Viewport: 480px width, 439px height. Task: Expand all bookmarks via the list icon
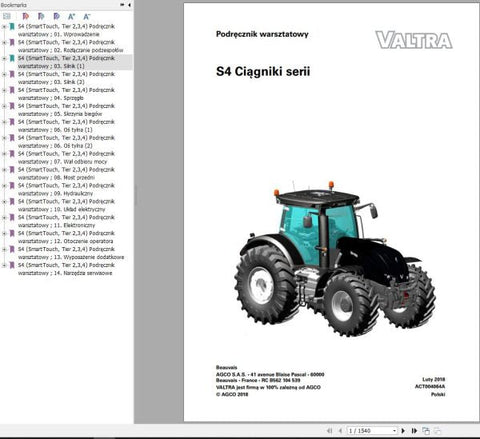click(x=7, y=16)
